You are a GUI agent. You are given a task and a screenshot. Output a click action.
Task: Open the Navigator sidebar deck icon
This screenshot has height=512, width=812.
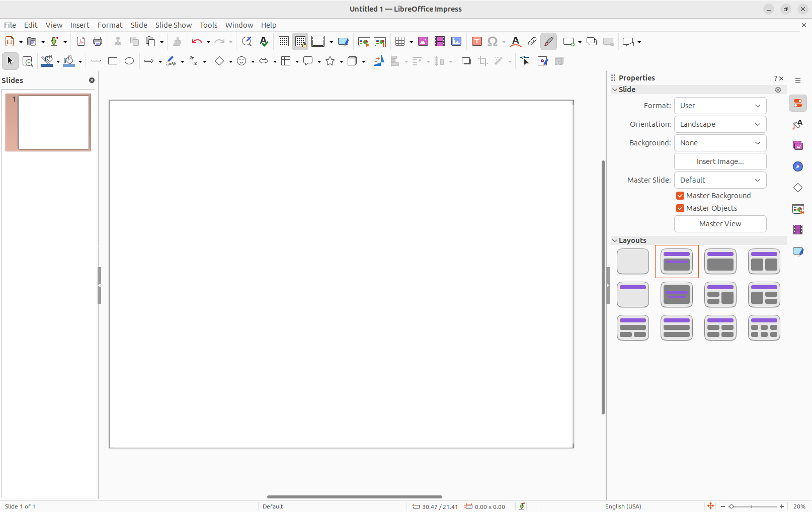798,166
